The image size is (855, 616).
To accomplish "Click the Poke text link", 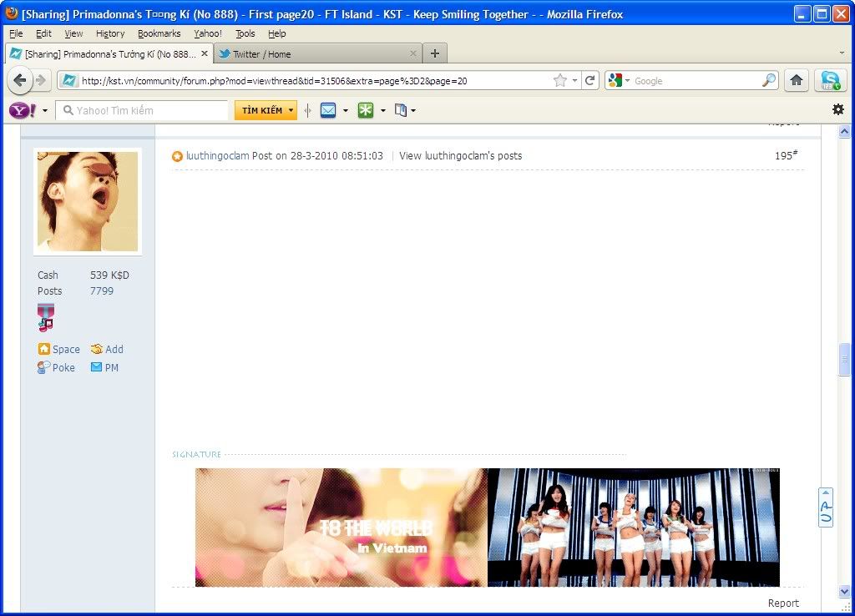I will pyautogui.click(x=63, y=367).
